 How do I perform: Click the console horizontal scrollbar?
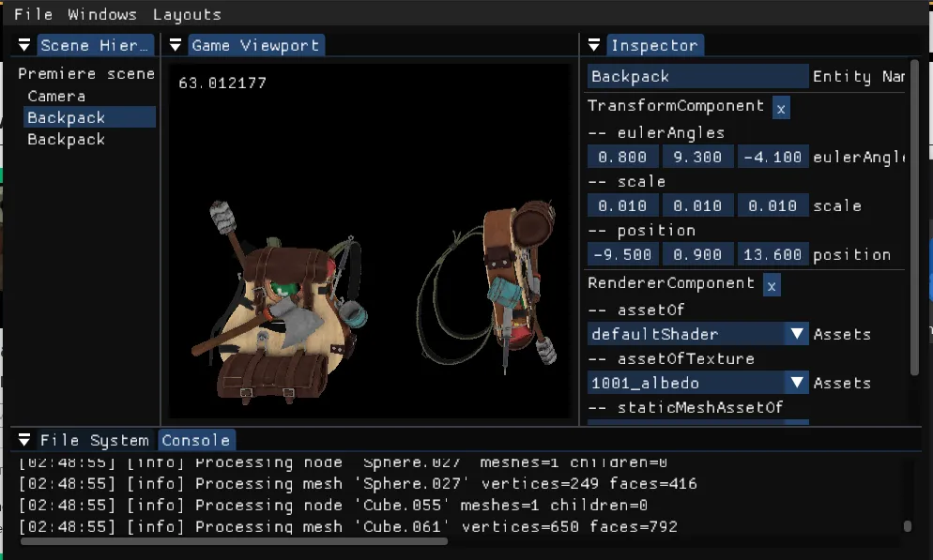pyautogui.click(x=234, y=540)
